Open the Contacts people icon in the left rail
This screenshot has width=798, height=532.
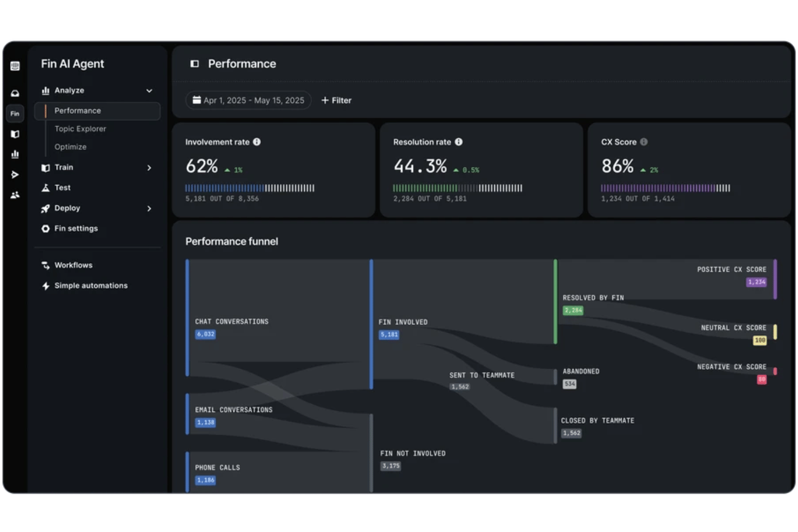tap(15, 195)
